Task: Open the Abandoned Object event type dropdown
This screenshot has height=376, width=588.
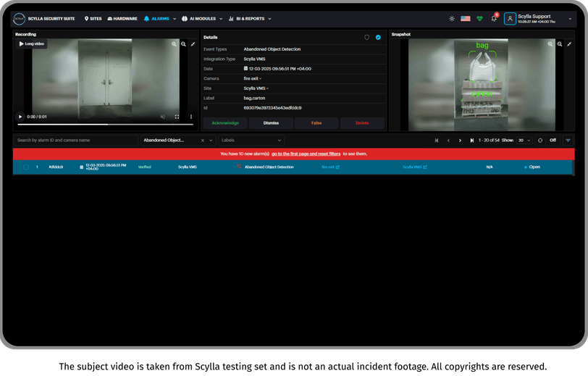Action: tap(211, 141)
